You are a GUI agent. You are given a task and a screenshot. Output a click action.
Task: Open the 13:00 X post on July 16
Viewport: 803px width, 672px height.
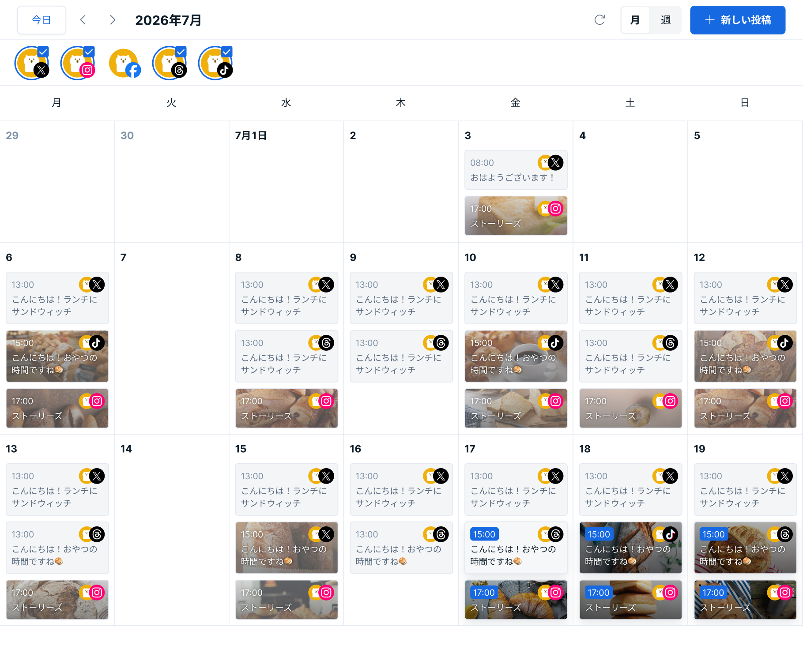coord(401,489)
